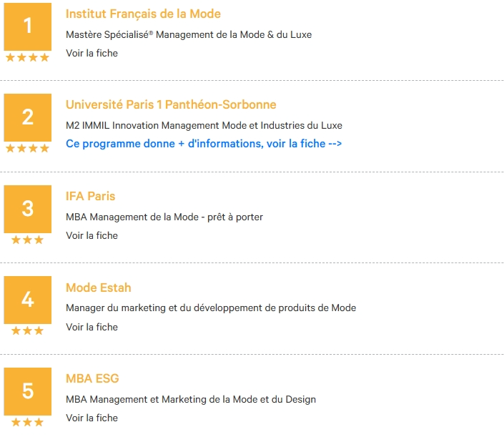Click the four-star rating under rank 2

pos(27,148)
